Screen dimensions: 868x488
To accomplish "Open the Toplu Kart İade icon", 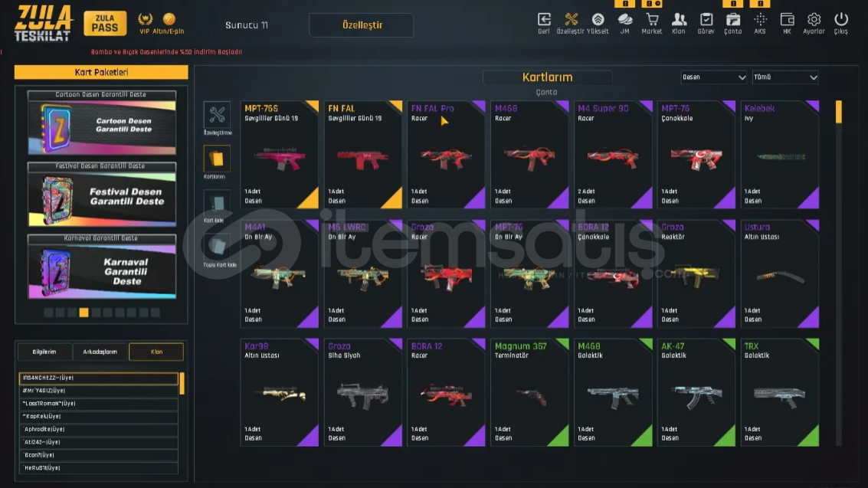I will (217, 247).
